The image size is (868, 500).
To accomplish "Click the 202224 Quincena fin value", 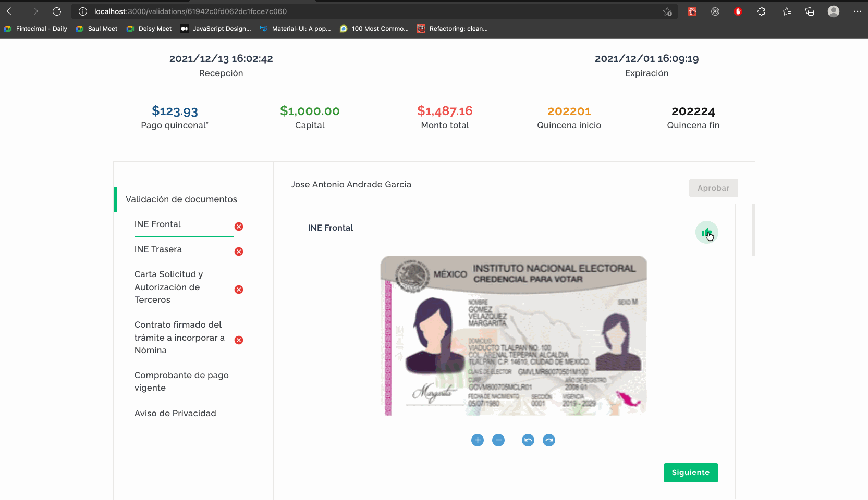I will (x=693, y=111).
